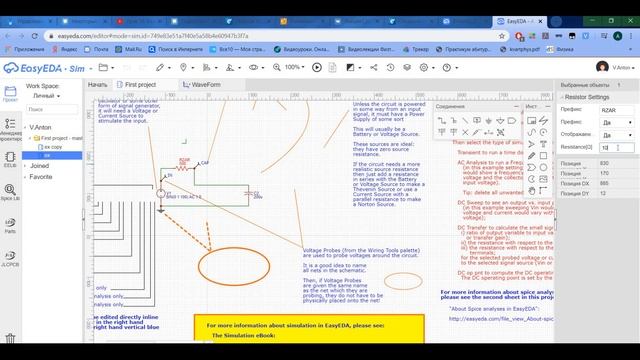The width and height of the screenshot is (640, 360).
Task: Select the Polygon drawing tool
Action: coord(531,167)
